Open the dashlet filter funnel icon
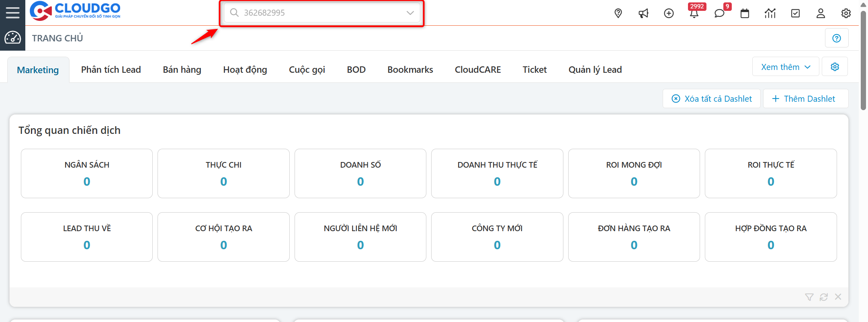This screenshot has height=322, width=868. coord(809,297)
